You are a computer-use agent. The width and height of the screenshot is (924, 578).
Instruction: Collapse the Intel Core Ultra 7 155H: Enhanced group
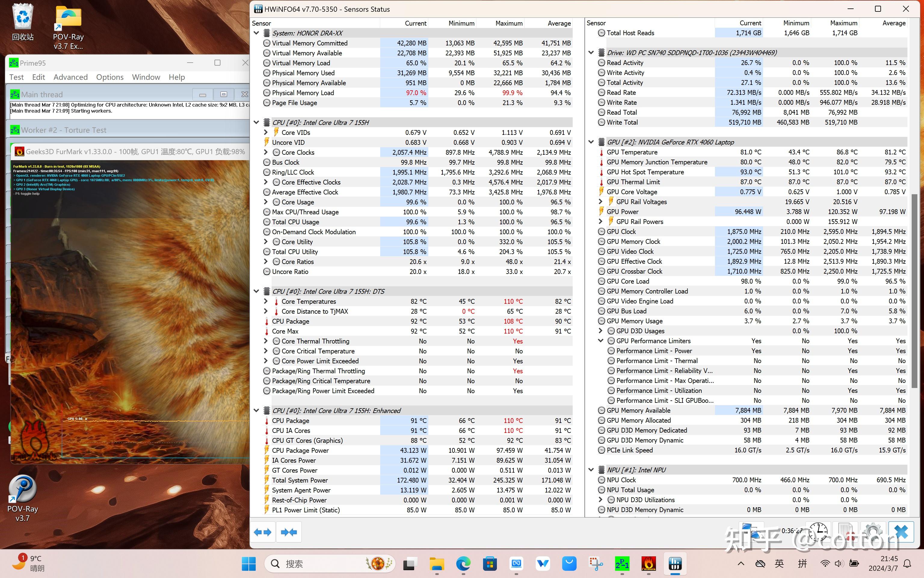[257, 411]
